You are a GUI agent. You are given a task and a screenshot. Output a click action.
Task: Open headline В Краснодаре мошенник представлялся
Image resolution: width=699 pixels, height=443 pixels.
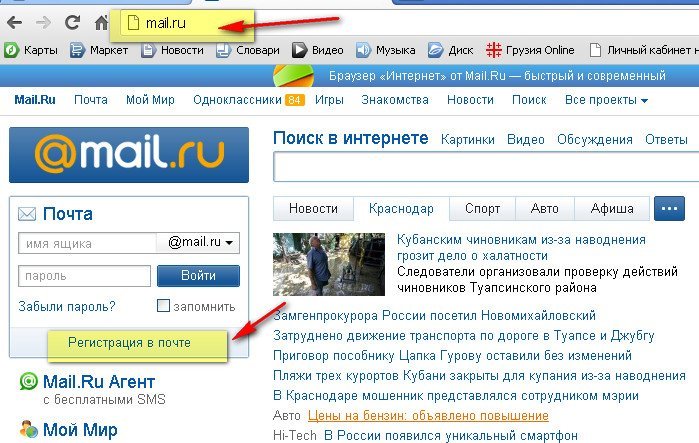point(456,396)
